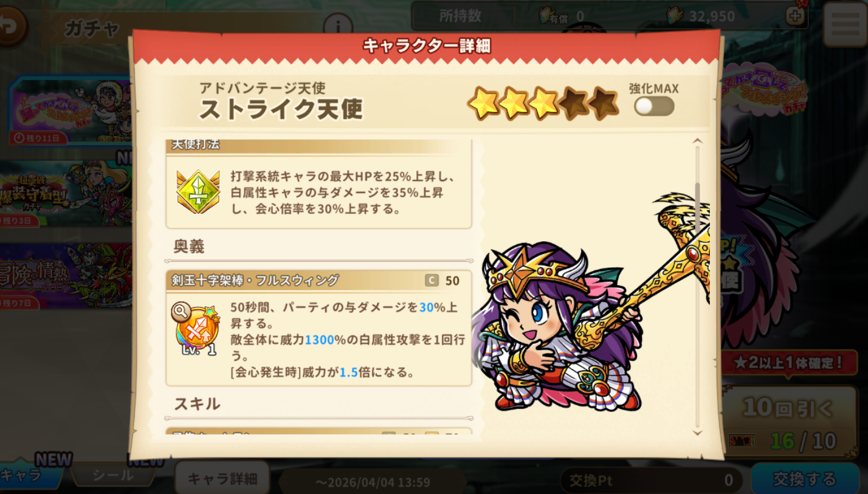Select the gacha banner with 残り11日
Screen dimensions: 868x494
point(70,111)
